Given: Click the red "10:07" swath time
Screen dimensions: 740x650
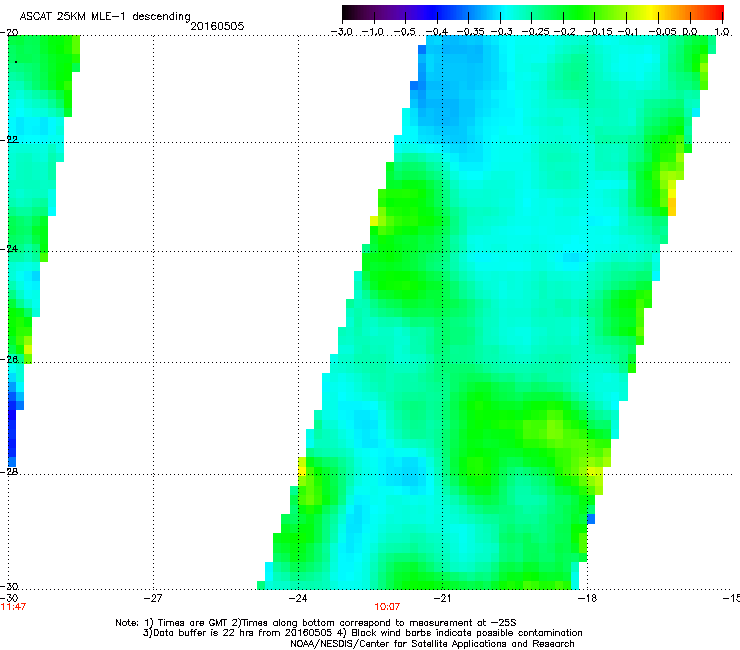Looking at the screenshot, I should click(x=387, y=607).
